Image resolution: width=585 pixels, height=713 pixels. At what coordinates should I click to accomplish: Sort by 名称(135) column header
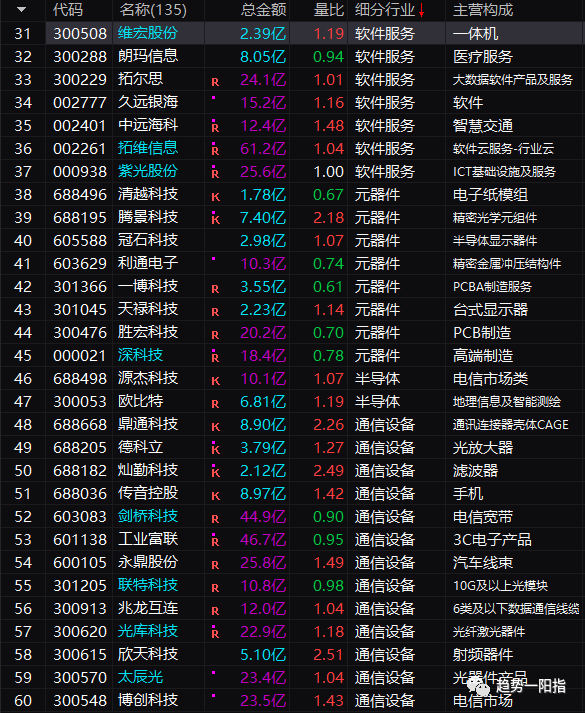pos(153,10)
